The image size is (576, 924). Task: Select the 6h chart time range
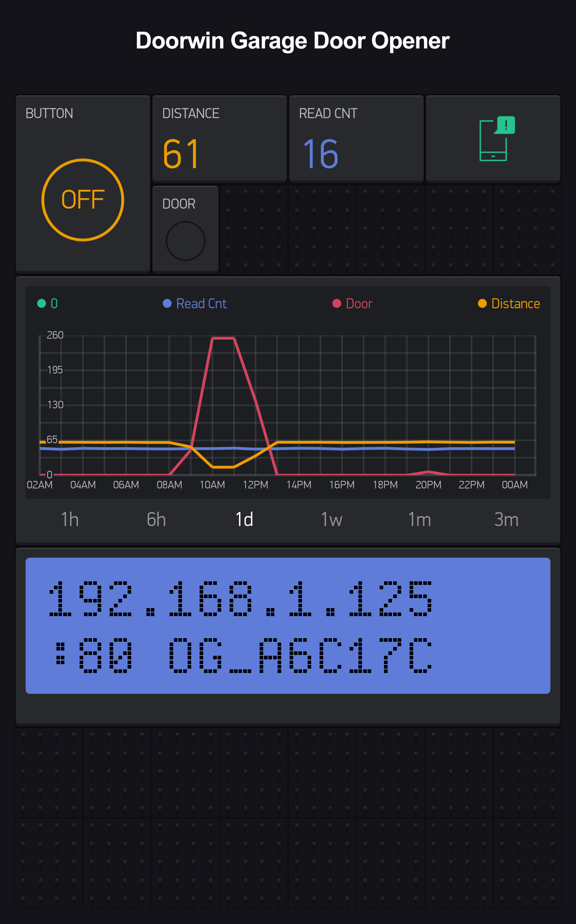pos(156,520)
